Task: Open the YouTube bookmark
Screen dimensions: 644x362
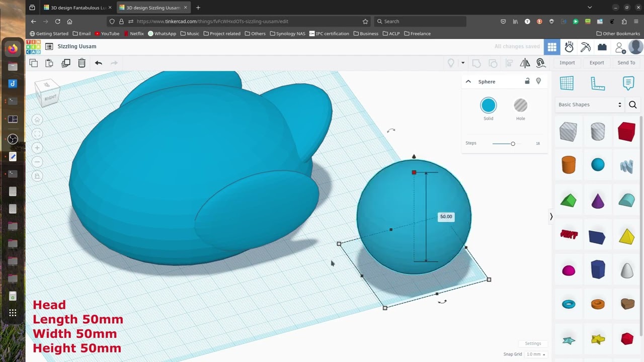Action: click(x=107, y=34)
